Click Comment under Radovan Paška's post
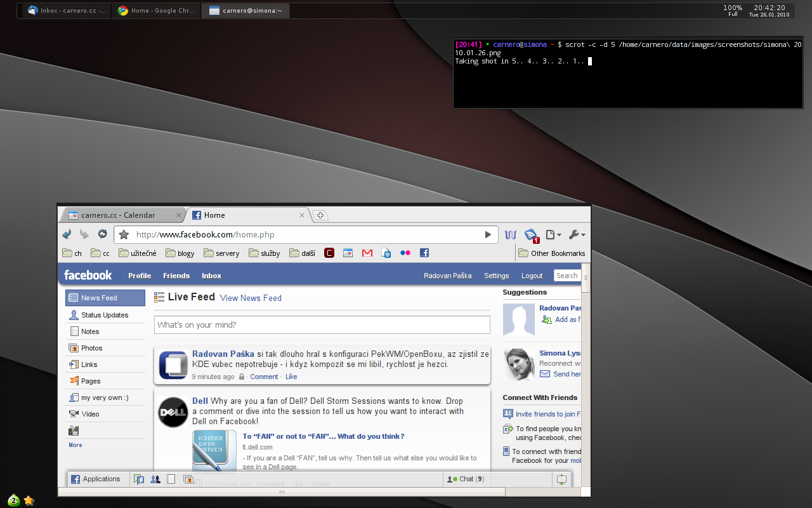812x508 pixels. pos(264,377)
